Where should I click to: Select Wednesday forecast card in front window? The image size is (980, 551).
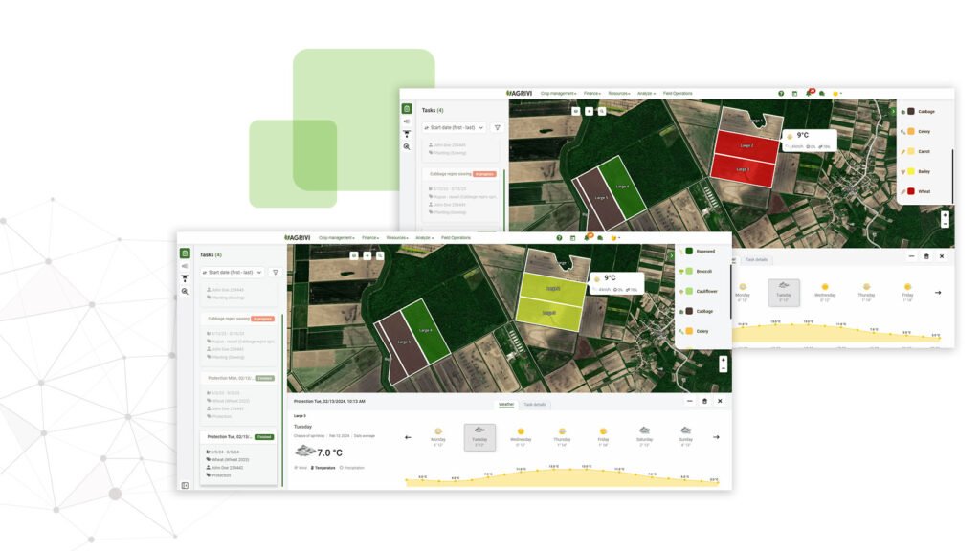pos(521,436)
